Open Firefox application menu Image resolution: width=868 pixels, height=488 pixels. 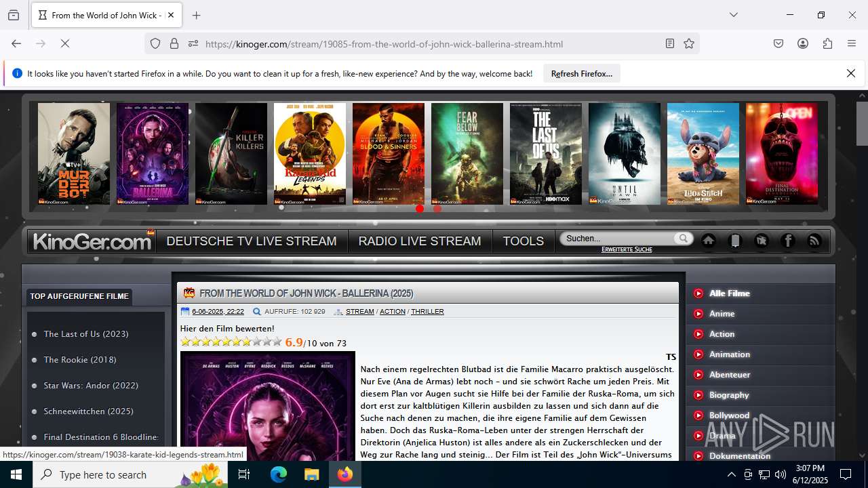(852, 43)
